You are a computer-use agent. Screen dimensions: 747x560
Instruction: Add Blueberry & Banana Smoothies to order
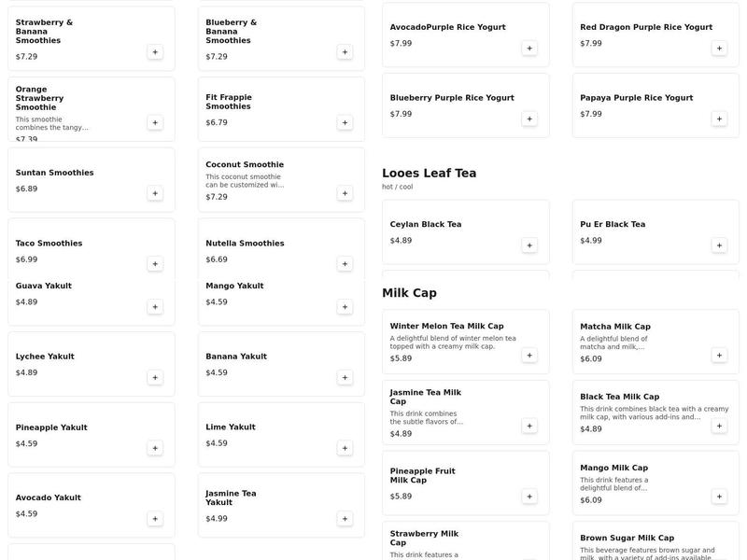click(x=345, y=52)
